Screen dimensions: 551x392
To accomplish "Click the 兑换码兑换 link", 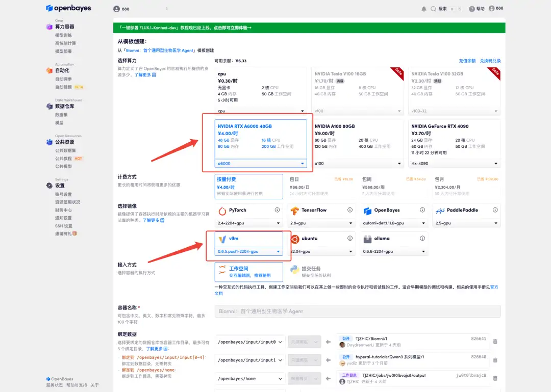I will coord(490,61).
